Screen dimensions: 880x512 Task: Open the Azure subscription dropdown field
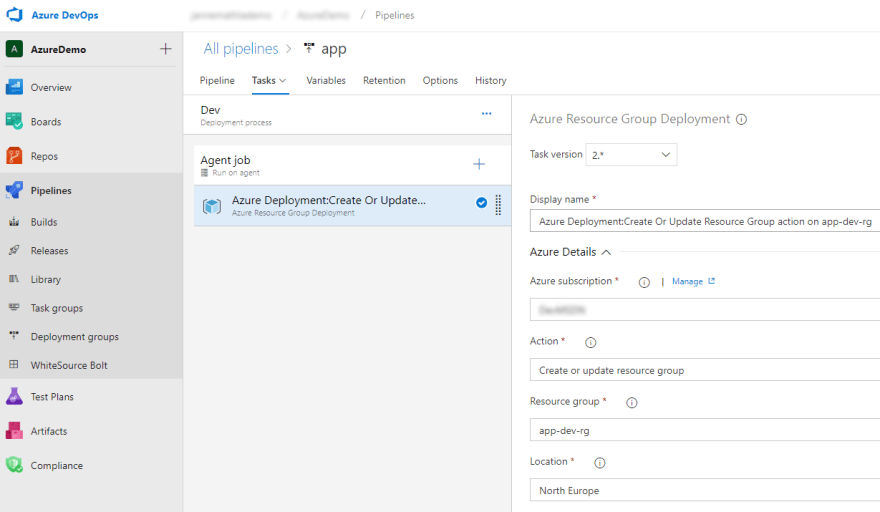(705, 310)
